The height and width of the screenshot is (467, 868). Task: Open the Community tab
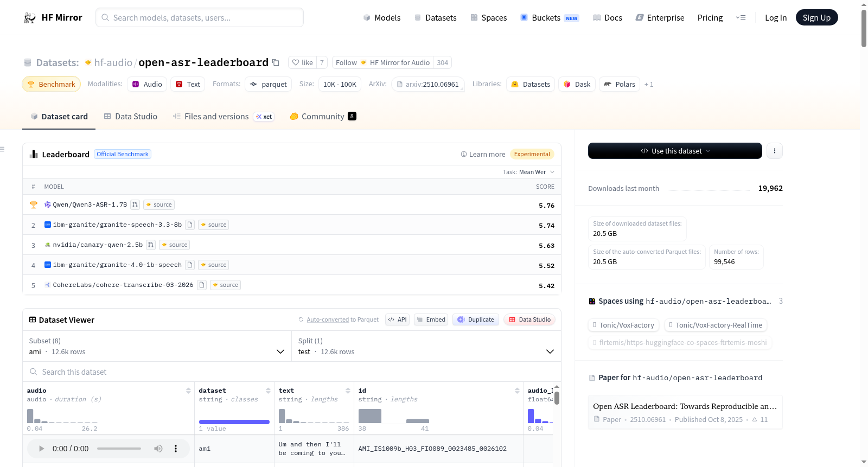pos(323,117)
